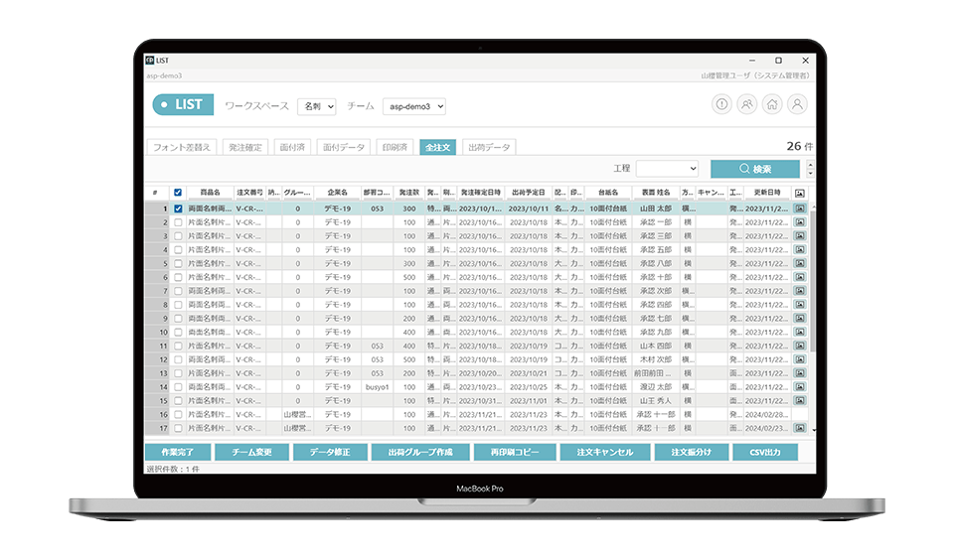
Task: Click the table's vertical scrollbar
Action: (814, 298)
